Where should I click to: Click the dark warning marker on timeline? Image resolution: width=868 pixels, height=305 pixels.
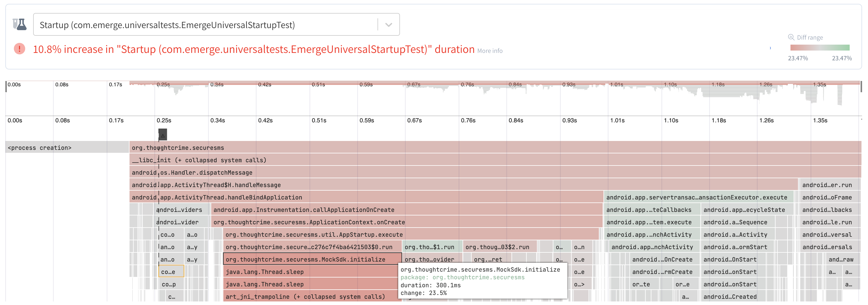click(163, 135)
